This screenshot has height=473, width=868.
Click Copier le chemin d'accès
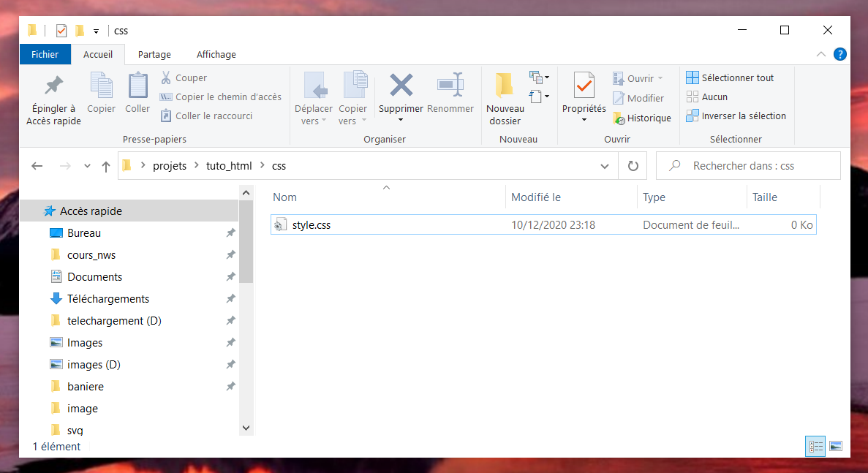click(x=220, y=97)
